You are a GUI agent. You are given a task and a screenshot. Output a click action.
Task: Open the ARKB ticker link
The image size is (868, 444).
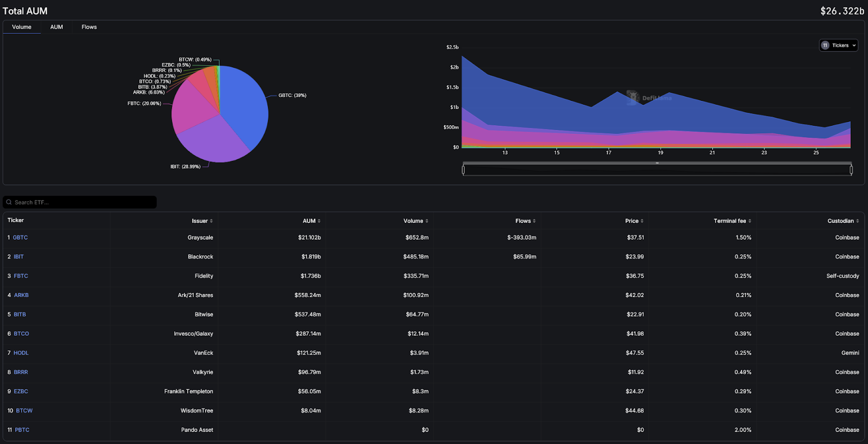coord(21,295)
